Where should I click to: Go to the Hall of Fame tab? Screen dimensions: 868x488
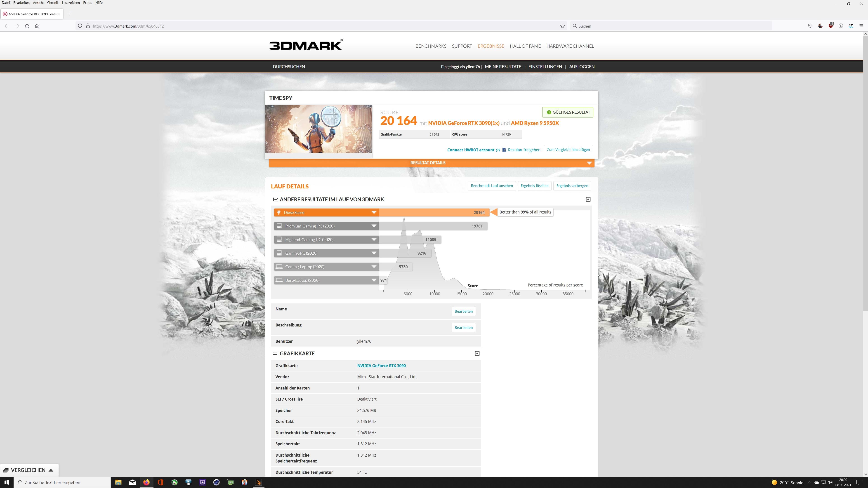pyautogui.click(x=525, y=46)
